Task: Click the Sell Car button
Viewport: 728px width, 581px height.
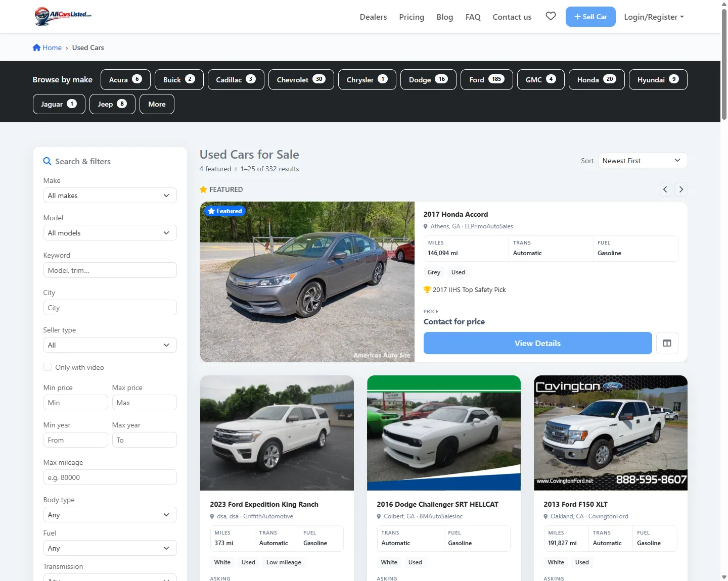Action: pos(590,17)
